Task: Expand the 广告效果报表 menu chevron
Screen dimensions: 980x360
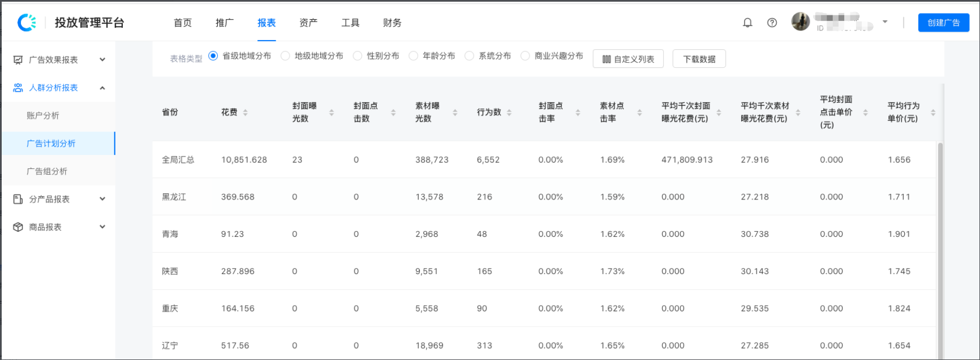Action: pos(102,59)
